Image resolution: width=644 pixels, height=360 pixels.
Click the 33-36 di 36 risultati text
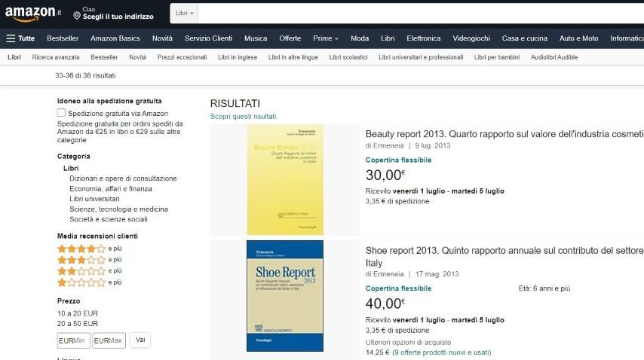click(85, 75)
